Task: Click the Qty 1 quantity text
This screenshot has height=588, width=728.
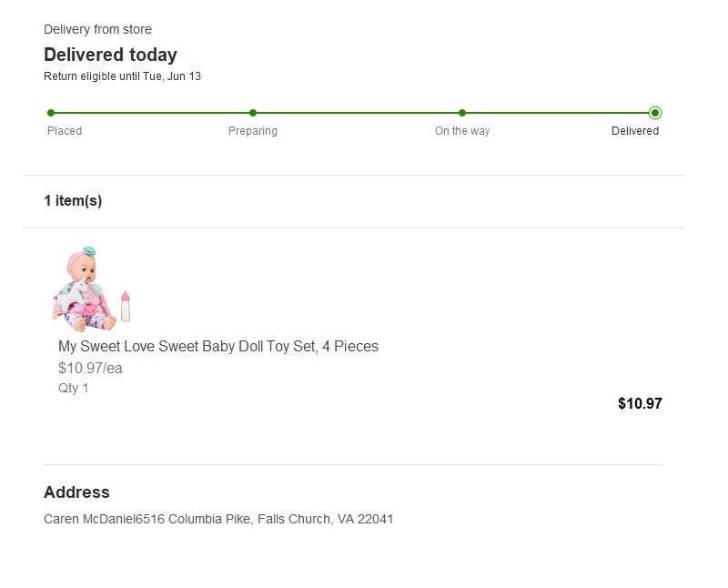Action: click(x=74, y=388)
